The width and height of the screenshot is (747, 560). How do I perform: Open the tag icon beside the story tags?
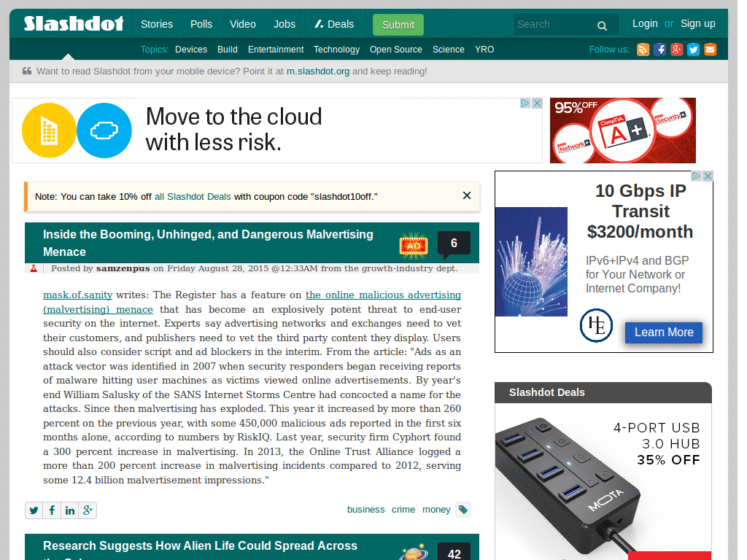coord(462,510)
